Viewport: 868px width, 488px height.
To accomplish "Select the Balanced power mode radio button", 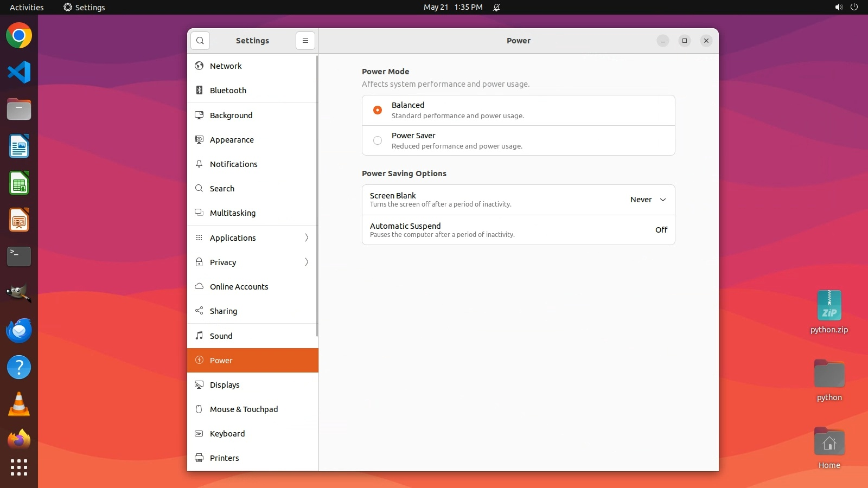I will click(x=378, y=110).
